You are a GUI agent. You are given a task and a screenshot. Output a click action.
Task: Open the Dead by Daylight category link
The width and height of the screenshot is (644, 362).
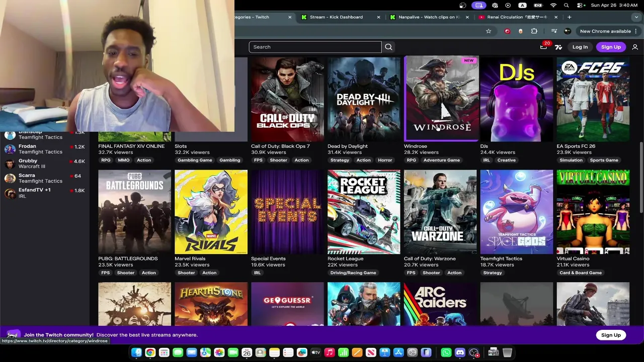coord(348,146)
